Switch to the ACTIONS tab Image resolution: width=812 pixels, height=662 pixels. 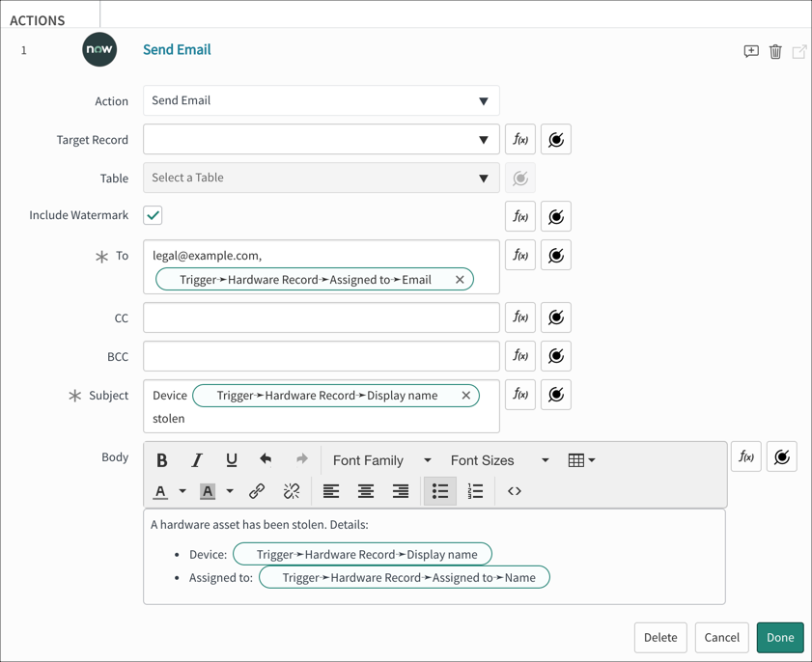(x=36, y=17)
